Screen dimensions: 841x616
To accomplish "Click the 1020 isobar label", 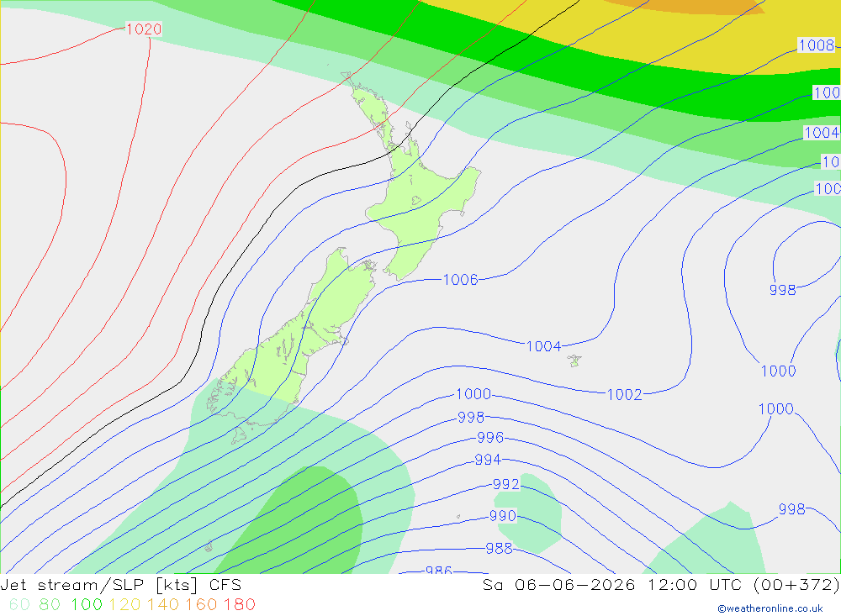I will [143, 29].
